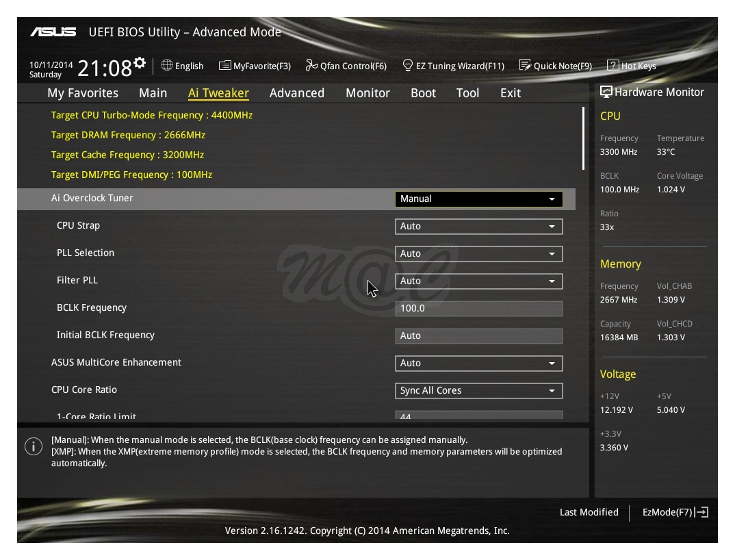
Task: Click the ASUS logo
Action: 53,32
